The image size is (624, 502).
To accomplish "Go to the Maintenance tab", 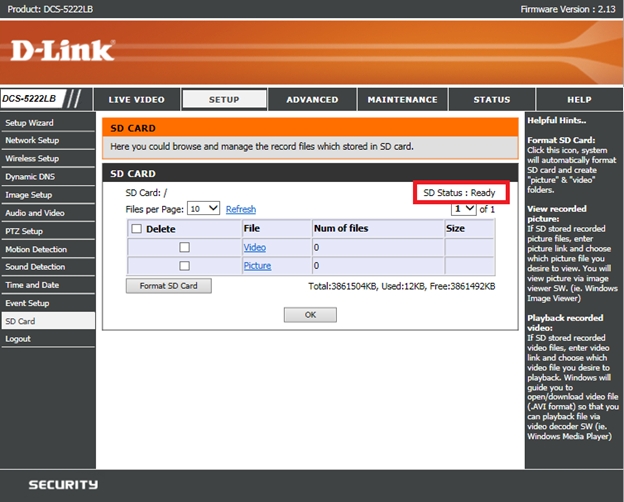I will point(402,100).
